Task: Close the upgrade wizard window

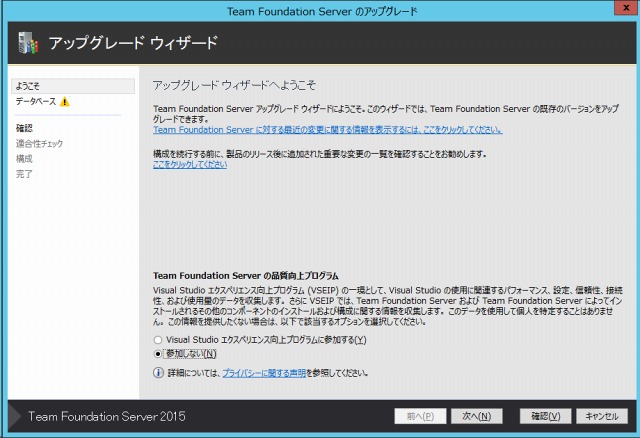Action: pos(627,8)
